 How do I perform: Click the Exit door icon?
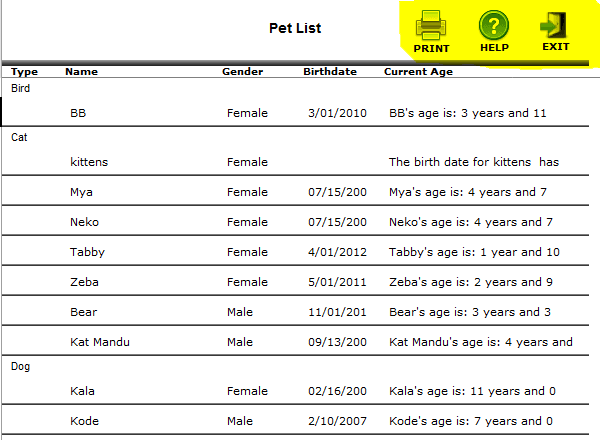point(555,24)
